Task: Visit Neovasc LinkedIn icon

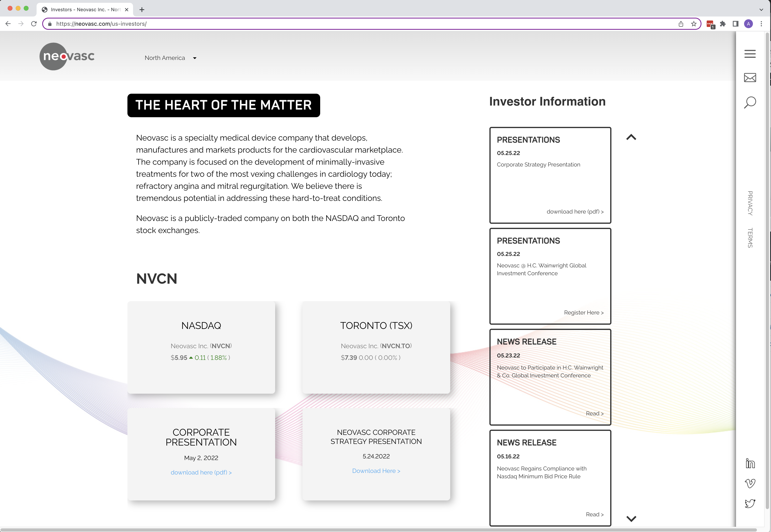Action: [x=750, y=463]
